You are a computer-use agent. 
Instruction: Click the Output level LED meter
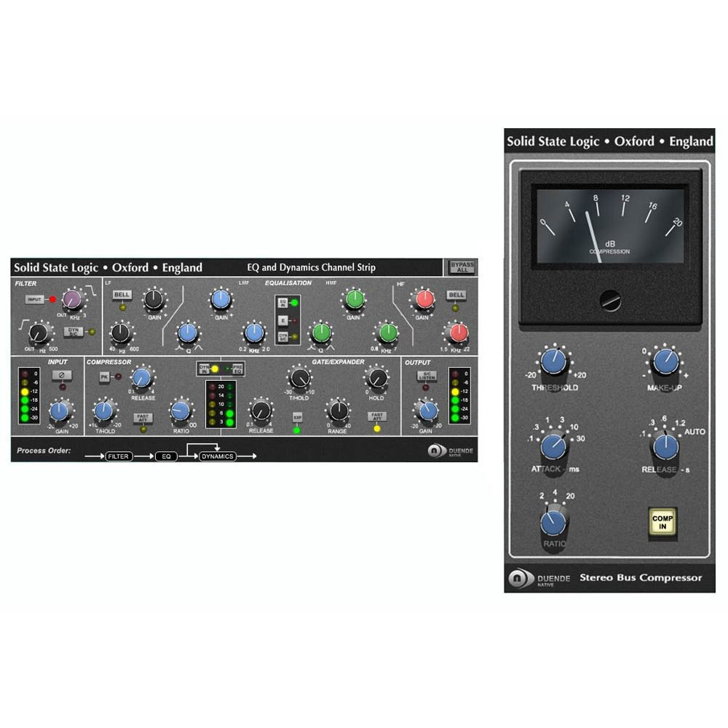point(459,395)
